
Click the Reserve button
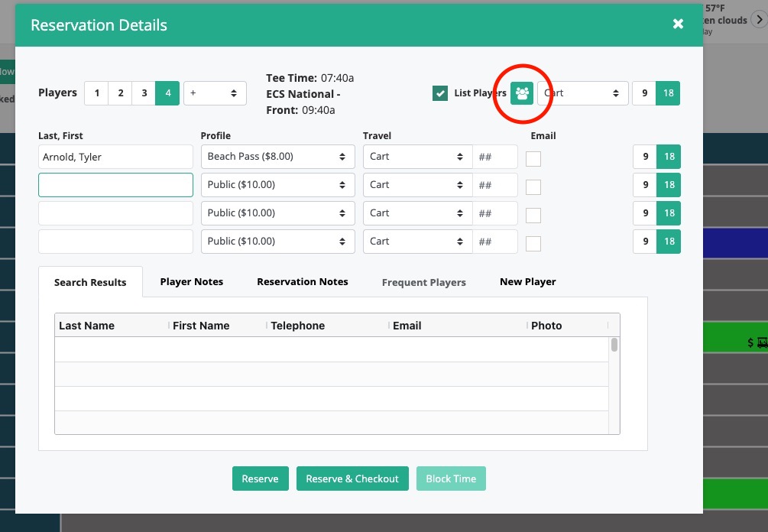(260, 478)
